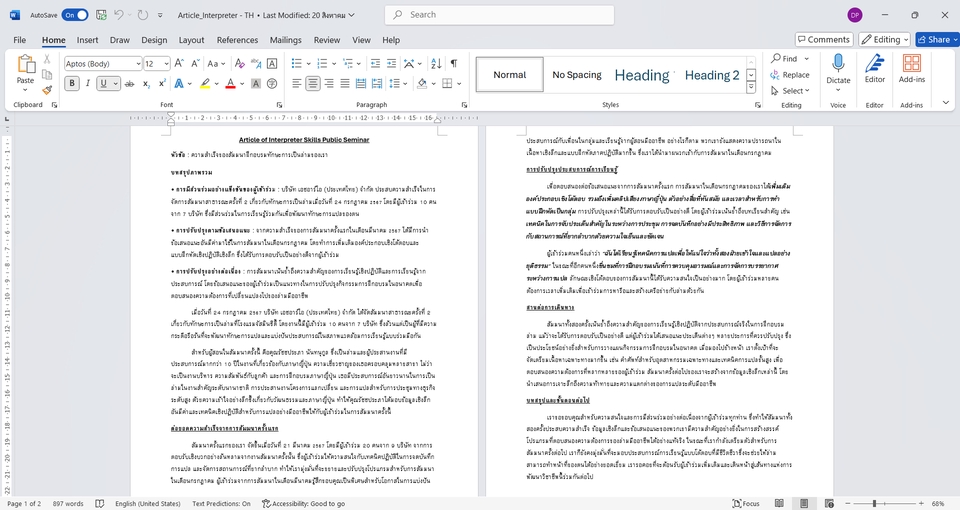Switch to the Layout tab
960x510 pixels.
pos(191,40)
